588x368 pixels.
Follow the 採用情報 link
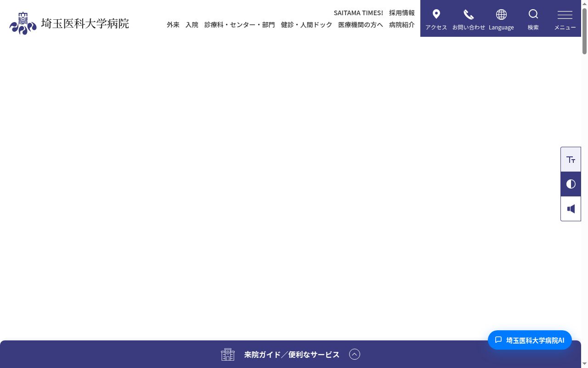[402, 13]
